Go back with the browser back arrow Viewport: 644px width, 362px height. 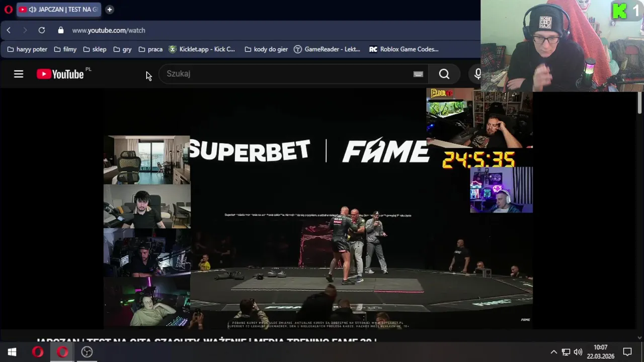pos(9,30)
